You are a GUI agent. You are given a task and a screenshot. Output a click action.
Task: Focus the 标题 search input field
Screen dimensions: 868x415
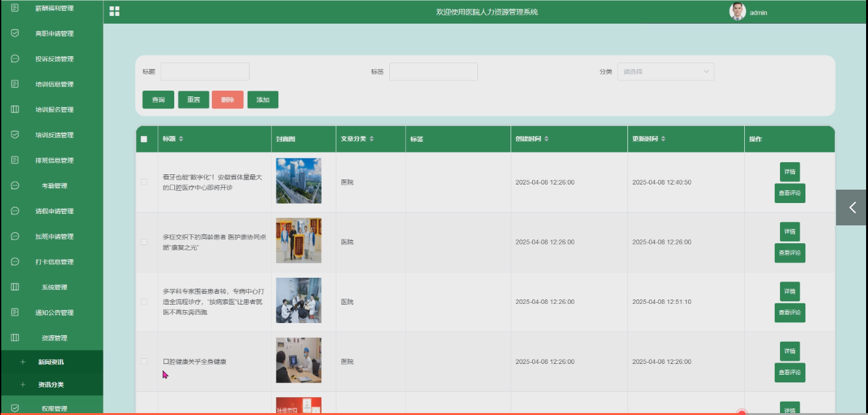[205, 72]
